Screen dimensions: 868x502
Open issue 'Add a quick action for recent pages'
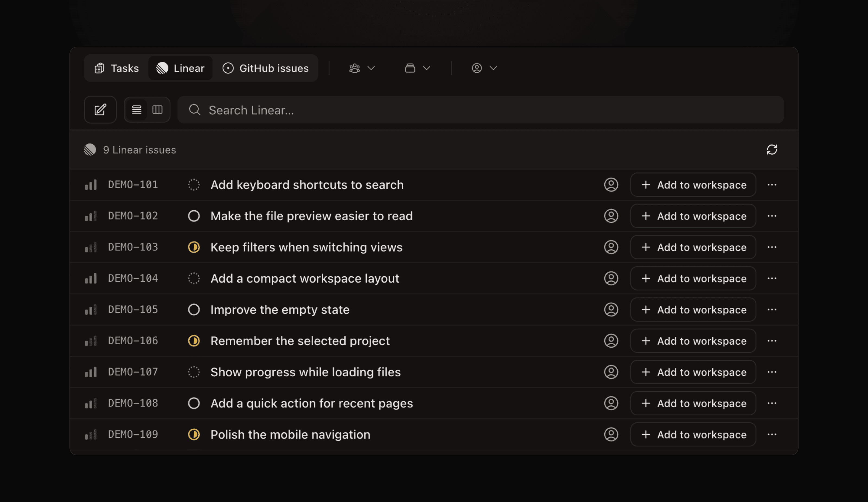[311, 403]
